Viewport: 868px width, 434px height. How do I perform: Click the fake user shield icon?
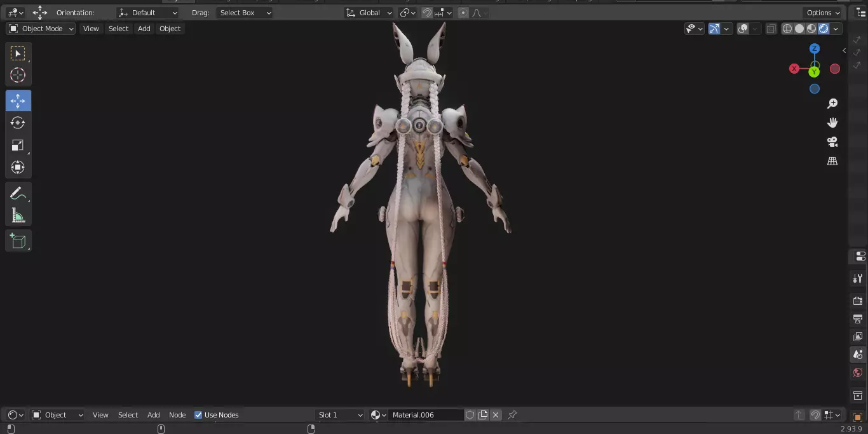pyautogui.click(x=470, y=415)
